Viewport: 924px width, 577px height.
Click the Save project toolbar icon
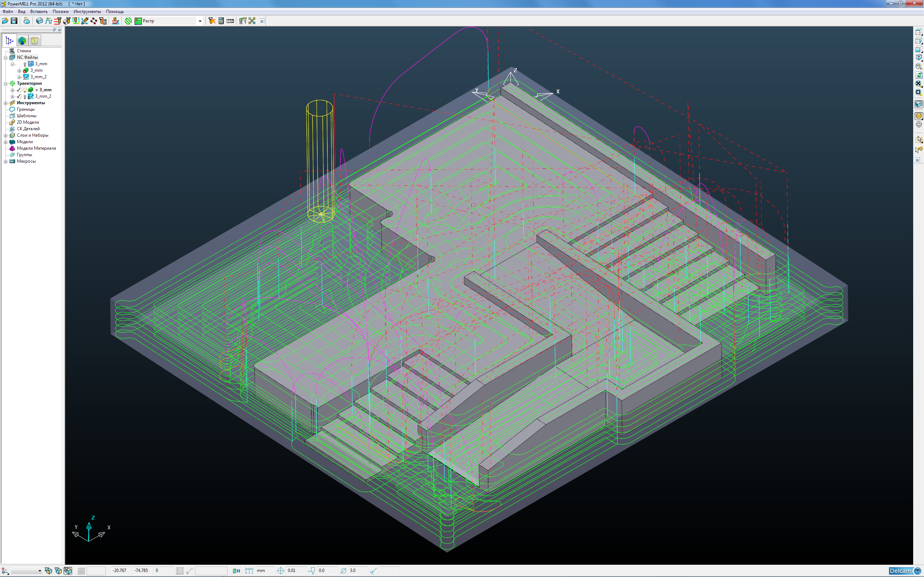click(x=14, y=21)
